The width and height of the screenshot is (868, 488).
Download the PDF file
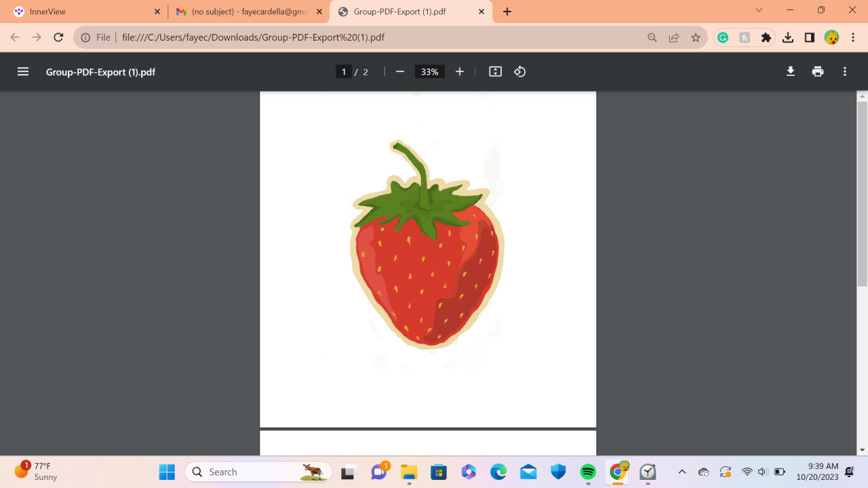coord(791,72)
